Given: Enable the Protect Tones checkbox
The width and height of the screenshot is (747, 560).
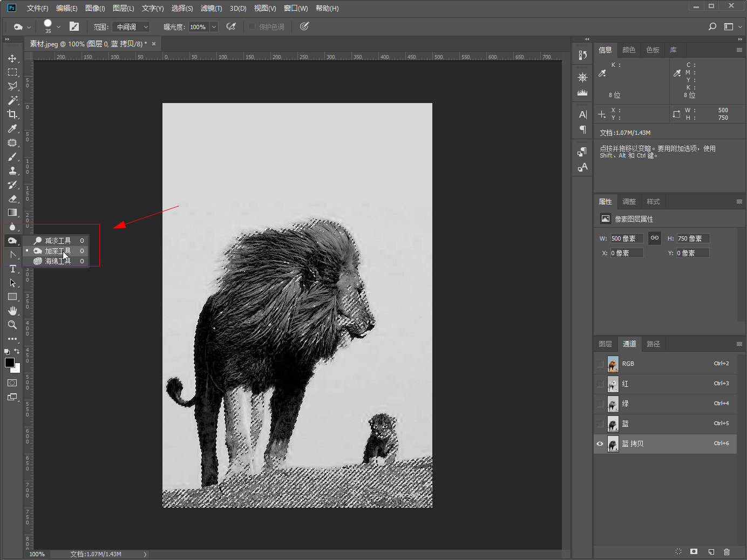Looking at the screenshot, I should click(252, 26).
